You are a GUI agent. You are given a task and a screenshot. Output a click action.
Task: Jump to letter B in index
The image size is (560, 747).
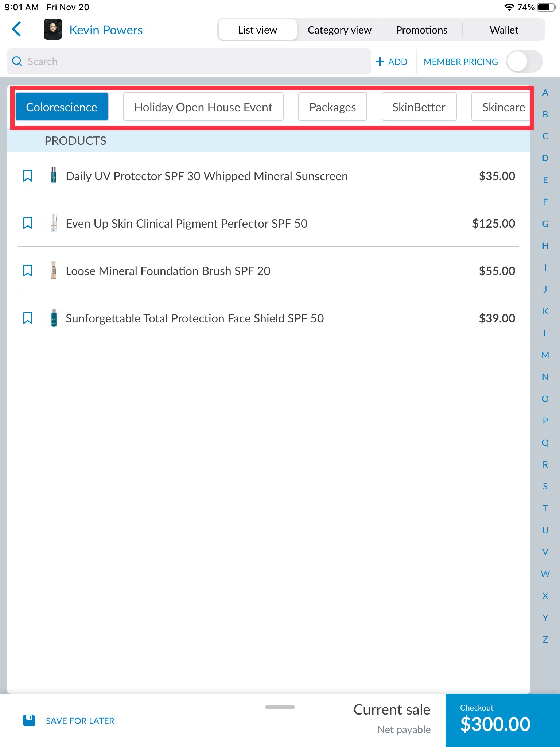pos(545,115)
